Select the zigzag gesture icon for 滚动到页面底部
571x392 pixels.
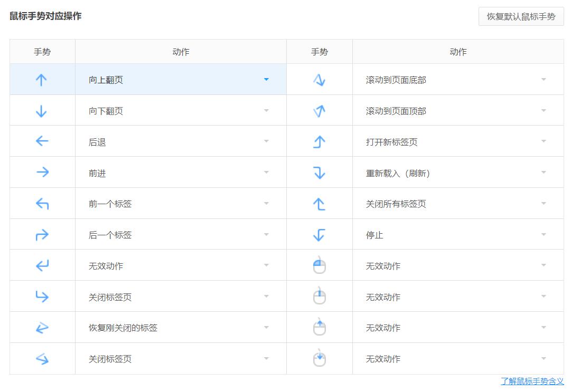pyautogui.click(x=319, y=79)
